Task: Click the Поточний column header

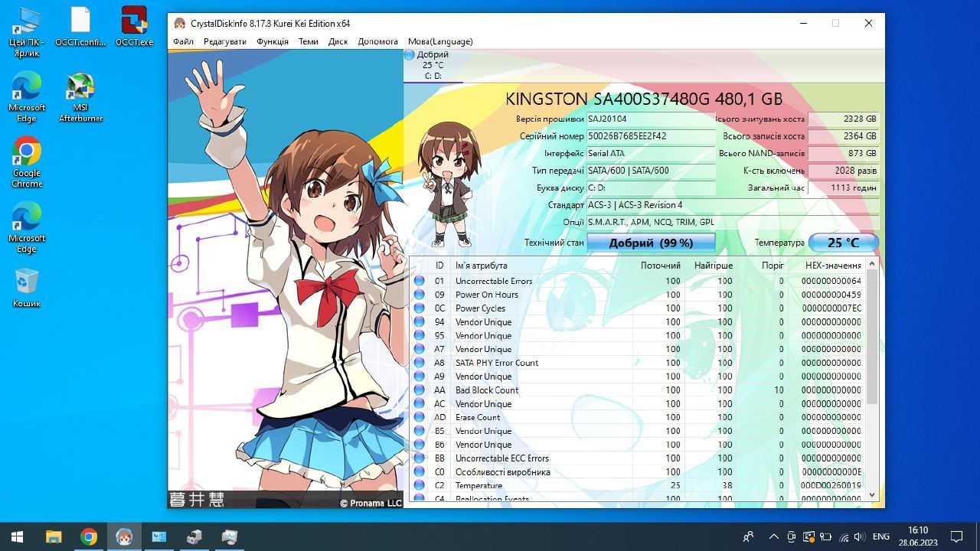Action: [x=661, y=266]
